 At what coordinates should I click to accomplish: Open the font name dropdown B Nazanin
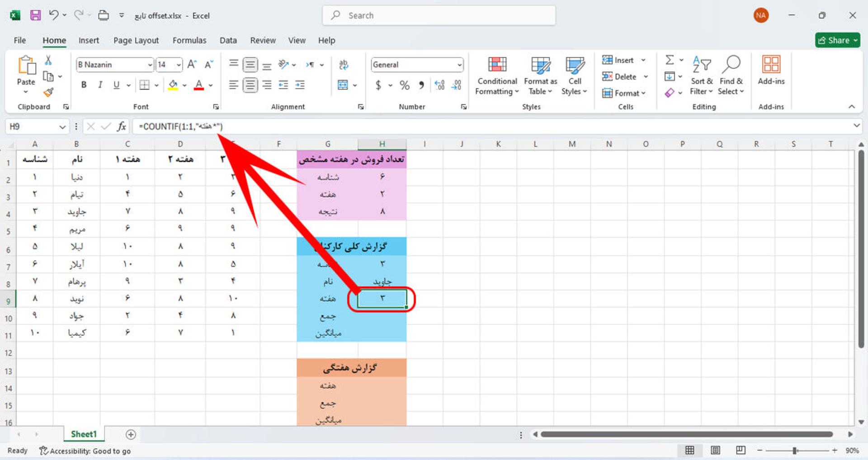150,65
